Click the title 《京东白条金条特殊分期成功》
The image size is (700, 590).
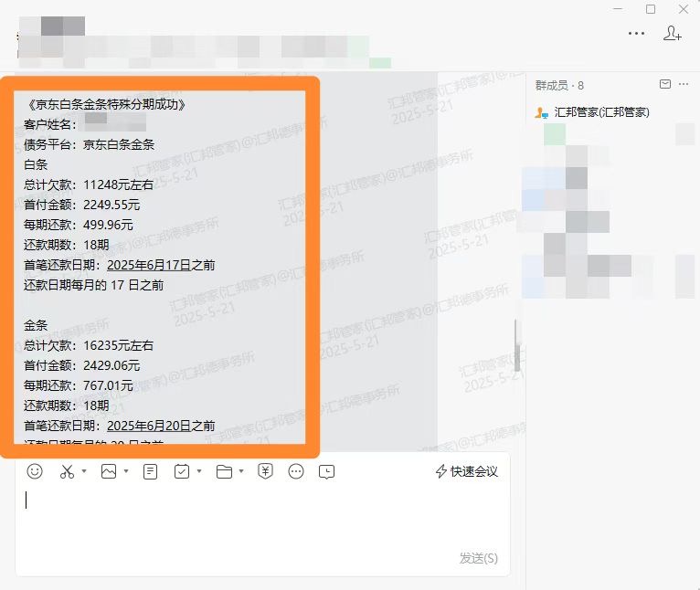pyautogui.click(x=106, y=104)
